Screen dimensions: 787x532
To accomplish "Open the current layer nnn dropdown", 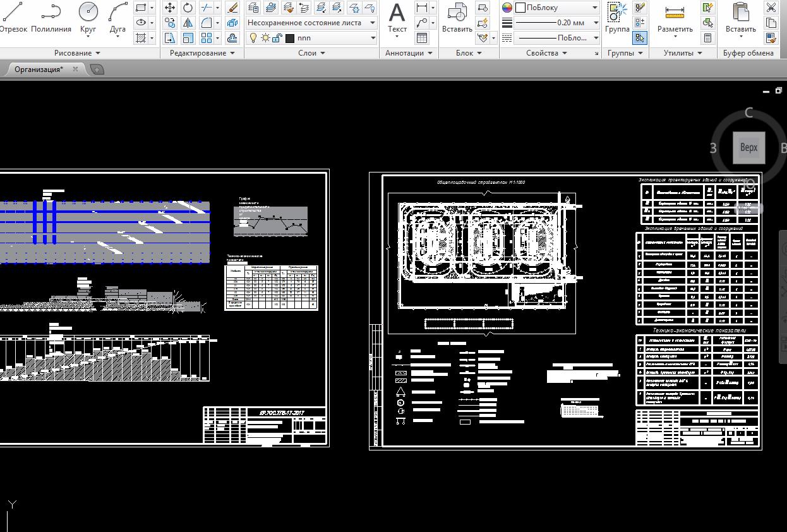I will coord(312,38).
